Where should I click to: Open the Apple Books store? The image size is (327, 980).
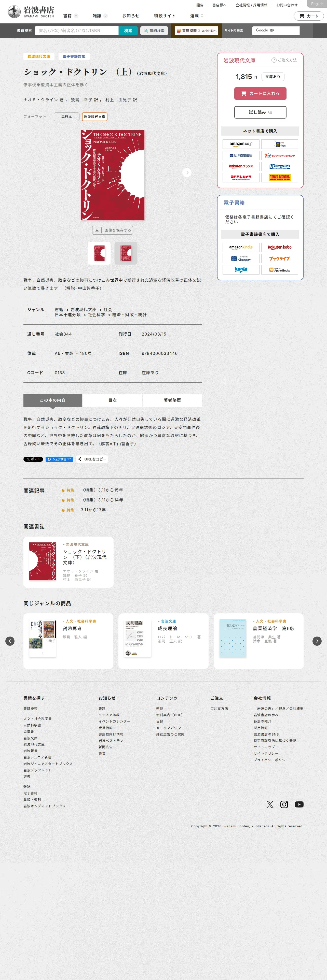(279, 270)
